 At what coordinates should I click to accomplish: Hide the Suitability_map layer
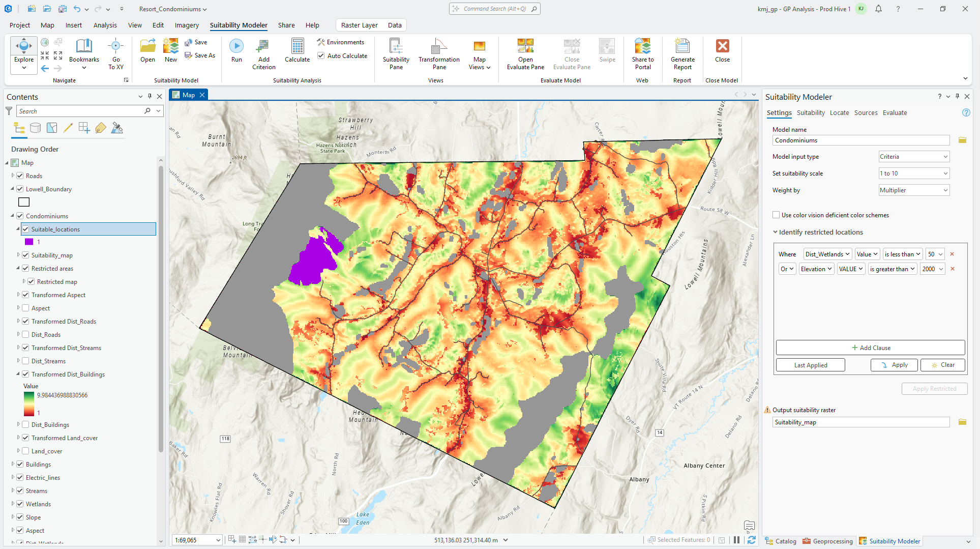pyautogui.click(x=25, y=255)
